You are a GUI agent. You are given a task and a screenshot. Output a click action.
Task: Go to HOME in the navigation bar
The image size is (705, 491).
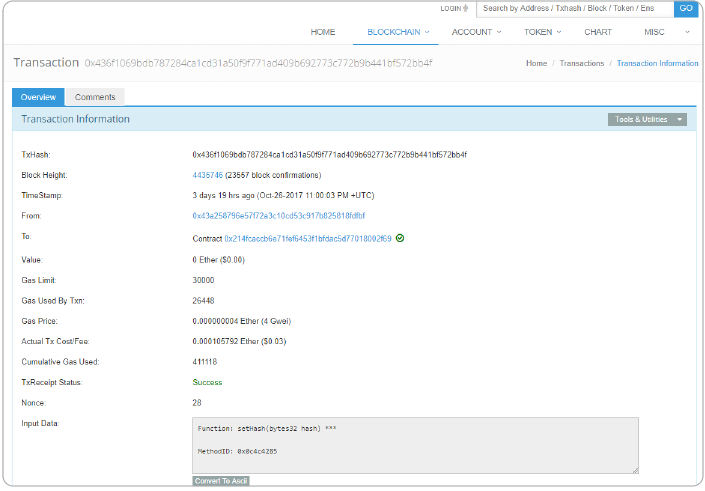point(323,32)
